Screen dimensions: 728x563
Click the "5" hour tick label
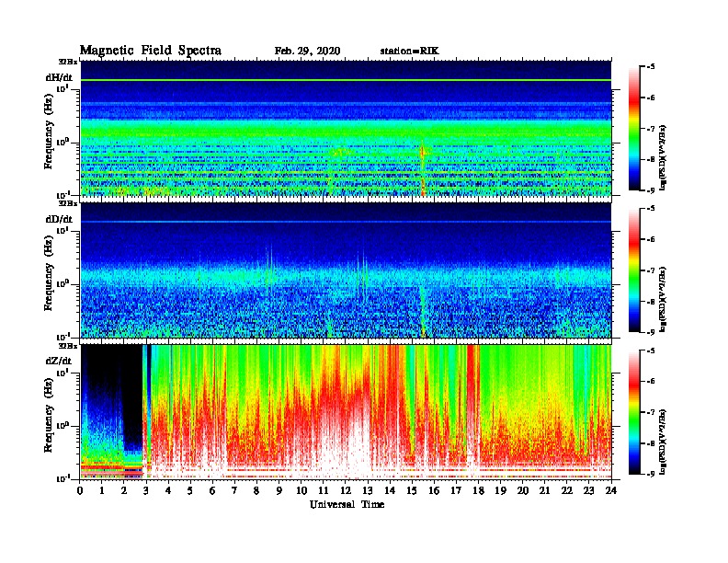click(x=190, y=490)
